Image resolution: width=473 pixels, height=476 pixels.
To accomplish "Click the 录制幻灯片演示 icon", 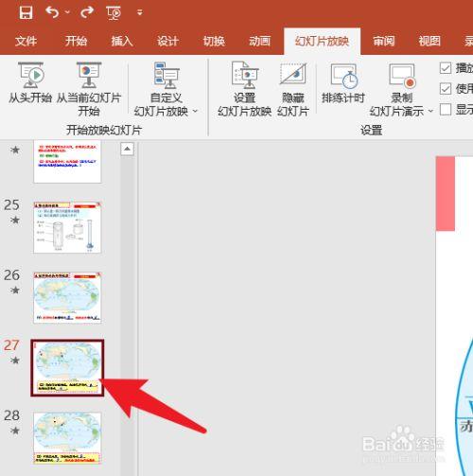I will (x=402, y=76).
